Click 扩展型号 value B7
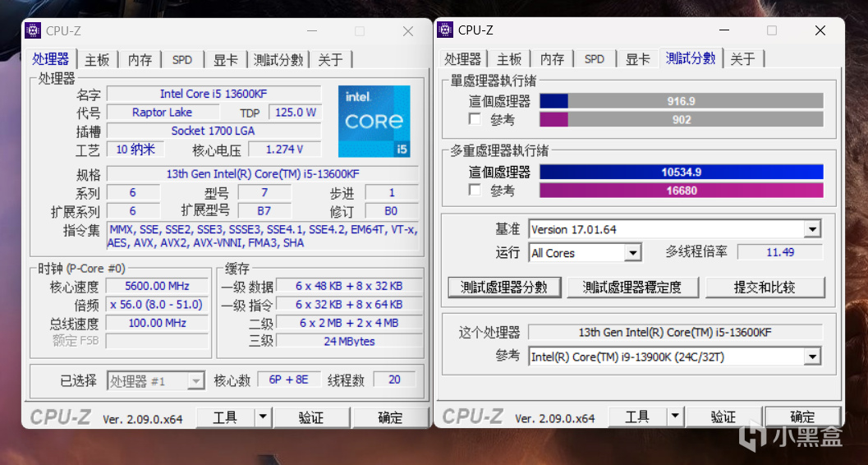Image resolution: width=868 pixels, height=465 pixels. 264,211
